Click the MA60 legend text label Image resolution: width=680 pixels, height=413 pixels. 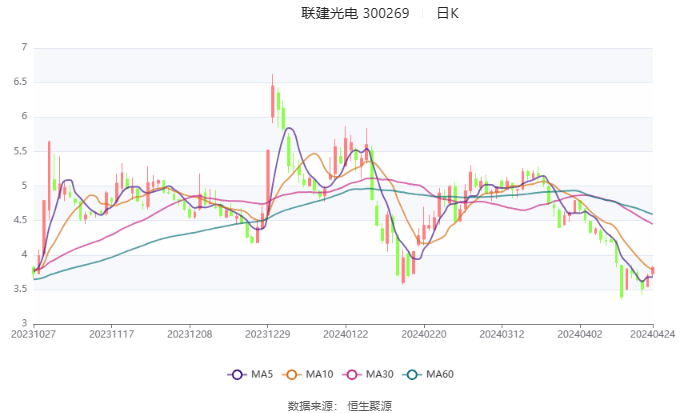pos(440,374)
